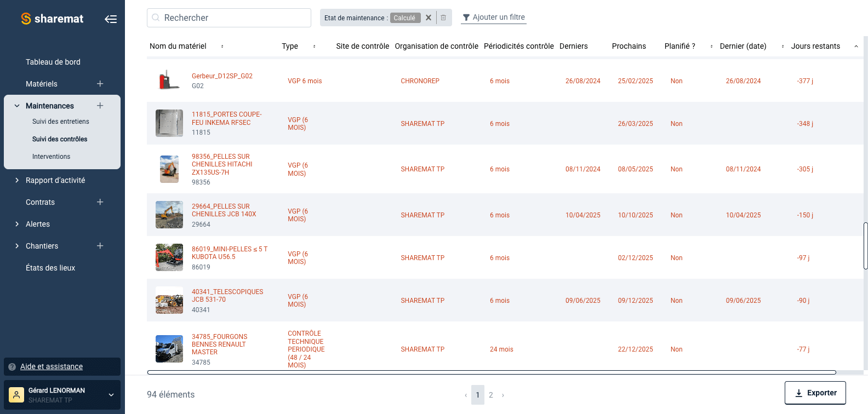Screen dimensions: 868x414
Task: Click the help question mark icon
Action: [x=12, y=367]
